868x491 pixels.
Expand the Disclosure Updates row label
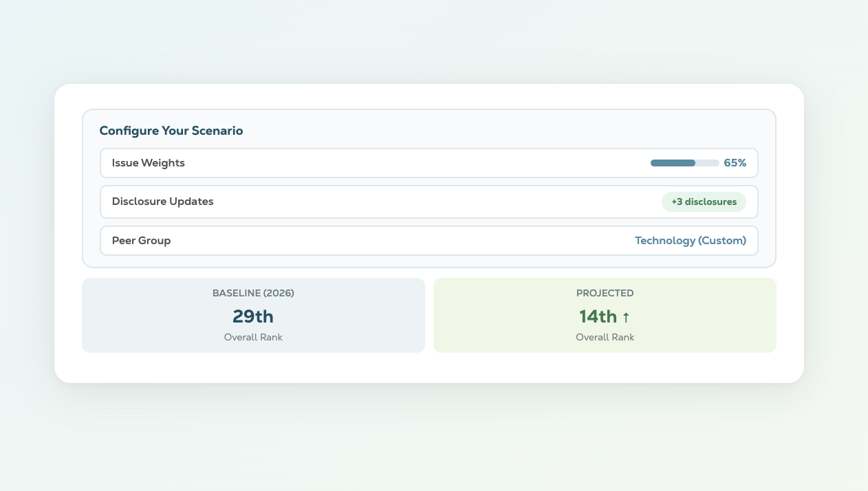tap(163, 201)
